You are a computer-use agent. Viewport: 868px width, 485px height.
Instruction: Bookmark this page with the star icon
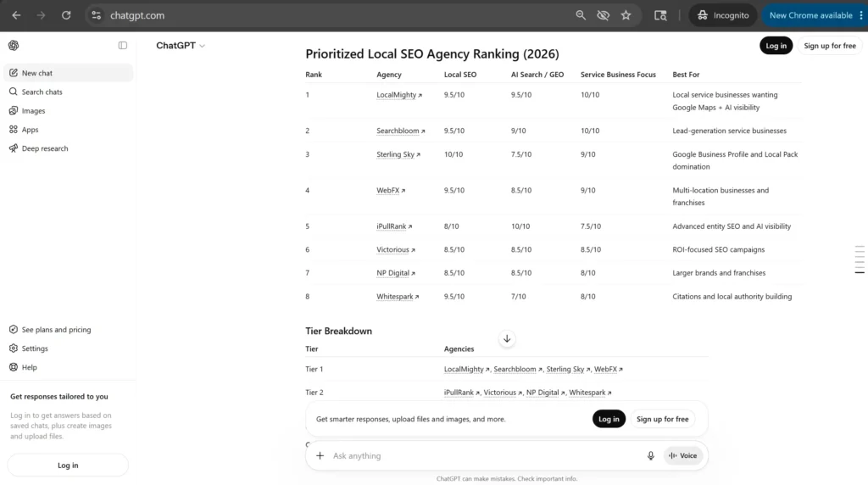click(626, 15)
